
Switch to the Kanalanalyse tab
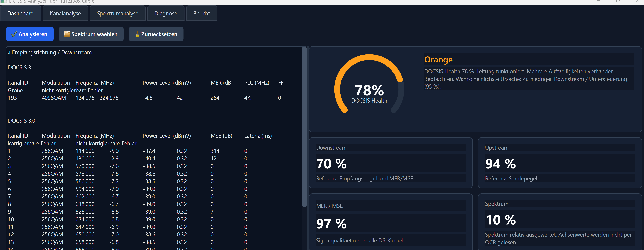65,14
